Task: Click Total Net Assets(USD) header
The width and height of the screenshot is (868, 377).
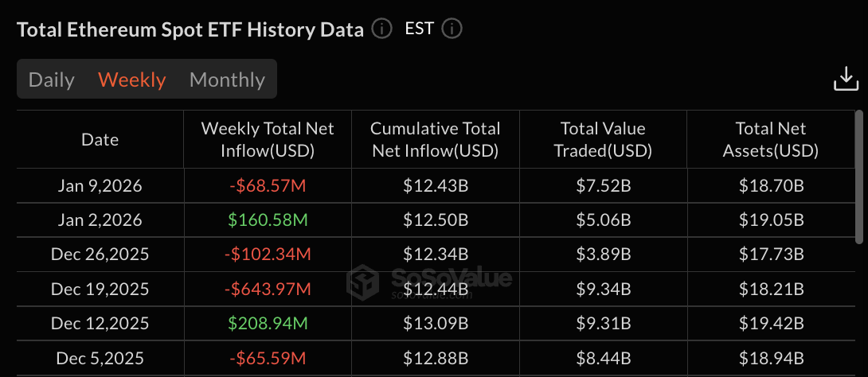Action: [771, 139]
